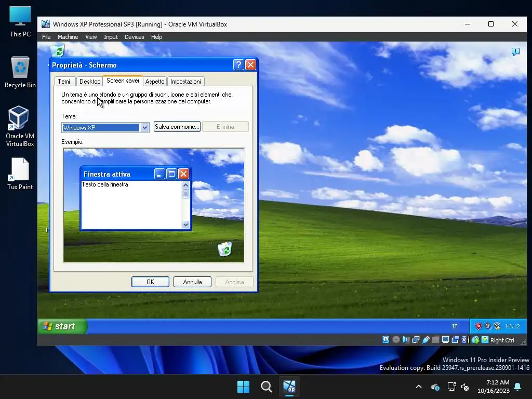
Task: Click the theme preview image (Esempio)
Action: click(154, 205)
